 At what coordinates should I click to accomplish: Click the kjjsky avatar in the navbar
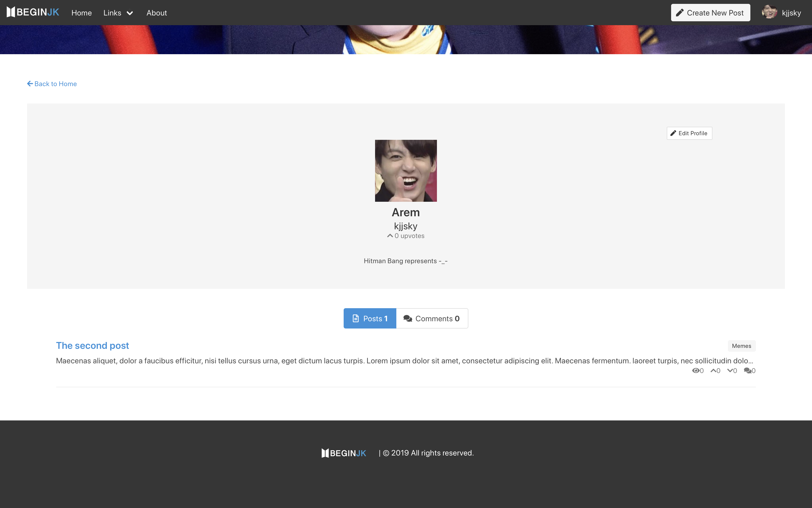tap(769, 12)
